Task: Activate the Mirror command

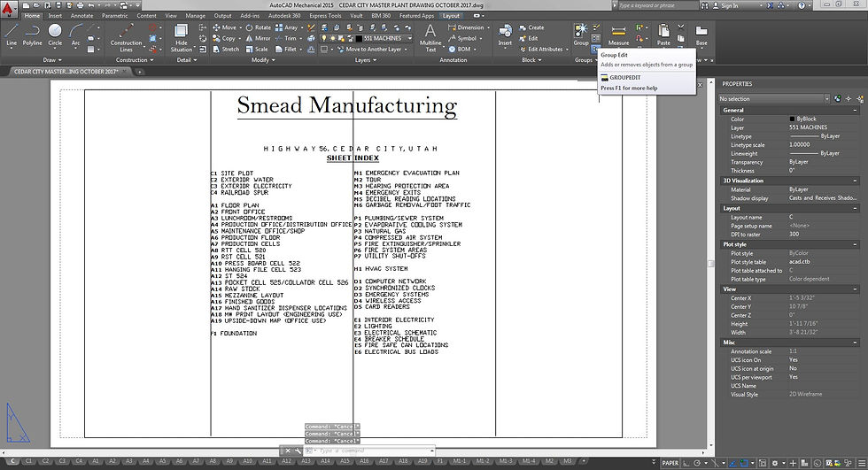Action: tap(259, 38)
